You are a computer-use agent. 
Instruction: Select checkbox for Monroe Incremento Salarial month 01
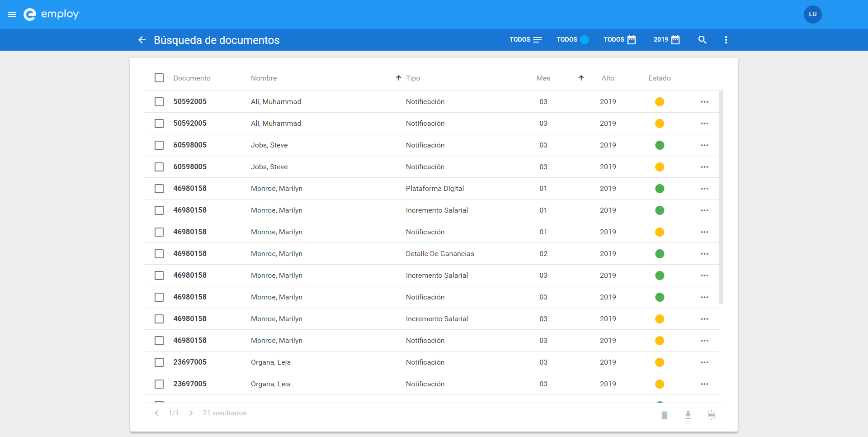159,210
